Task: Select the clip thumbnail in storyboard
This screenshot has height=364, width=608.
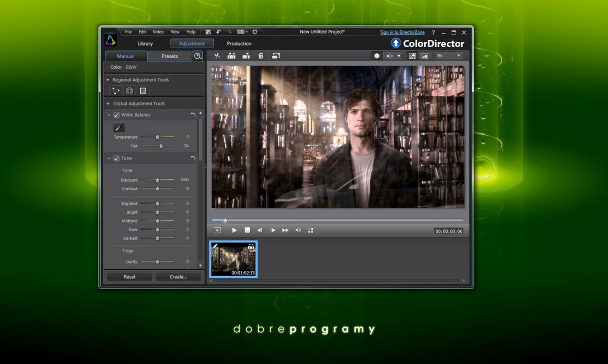Action: click(x=233, y=259)
